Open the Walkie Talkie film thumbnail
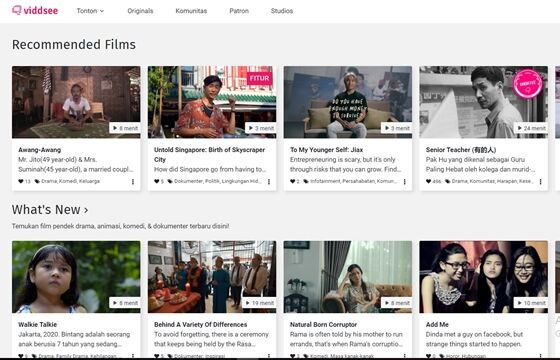 point(76,277)
